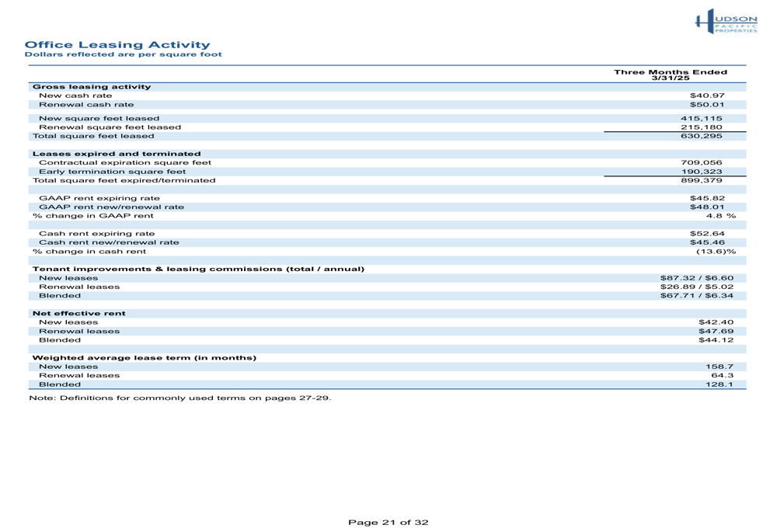
Task: Select the (13.6)% cash rent change
Action: 716,252
